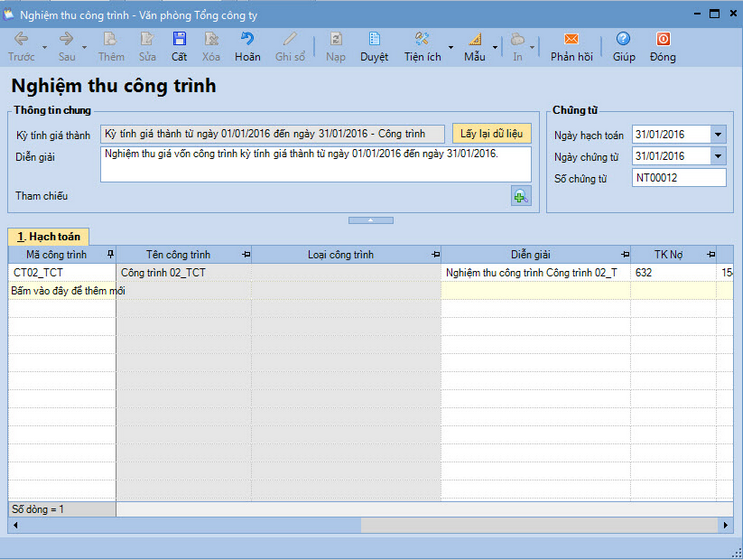743x560 pixels.
Task: Pin the Diễn giải column
Action: click(x=625, y=254)
